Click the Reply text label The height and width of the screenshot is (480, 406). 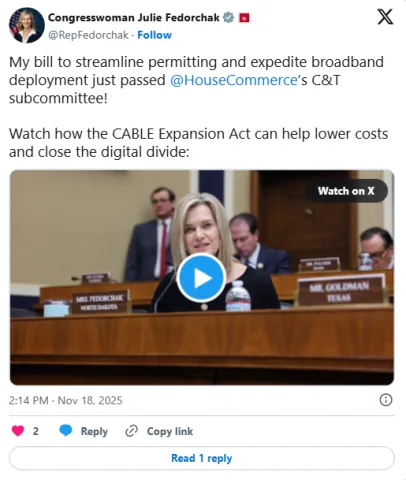pyautogui.click(x=94, y=431)
